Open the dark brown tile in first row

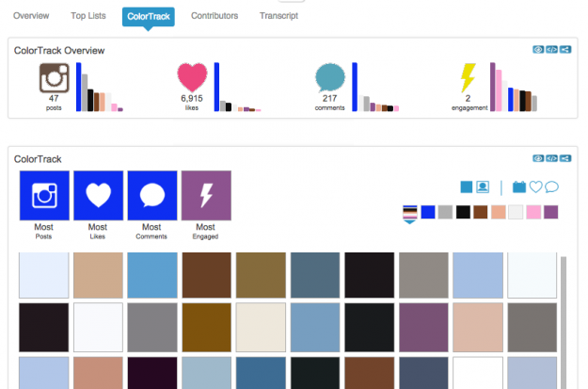click(207, 275)
